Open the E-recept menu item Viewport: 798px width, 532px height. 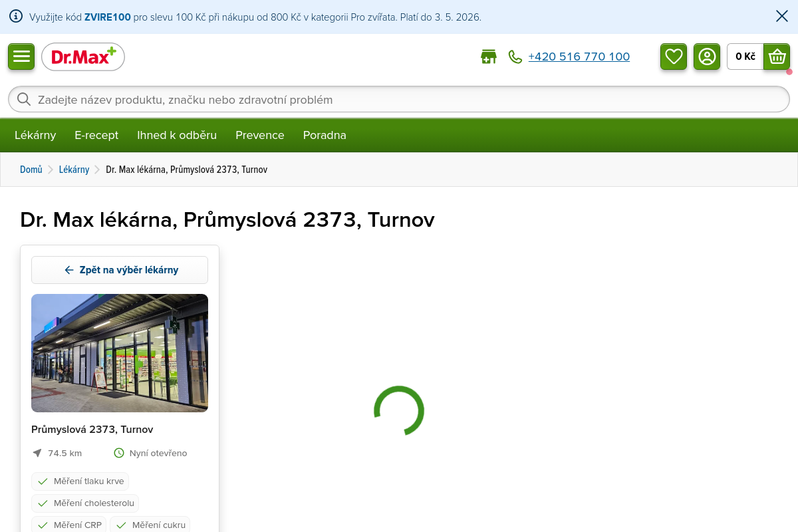(x=96, y=135)
